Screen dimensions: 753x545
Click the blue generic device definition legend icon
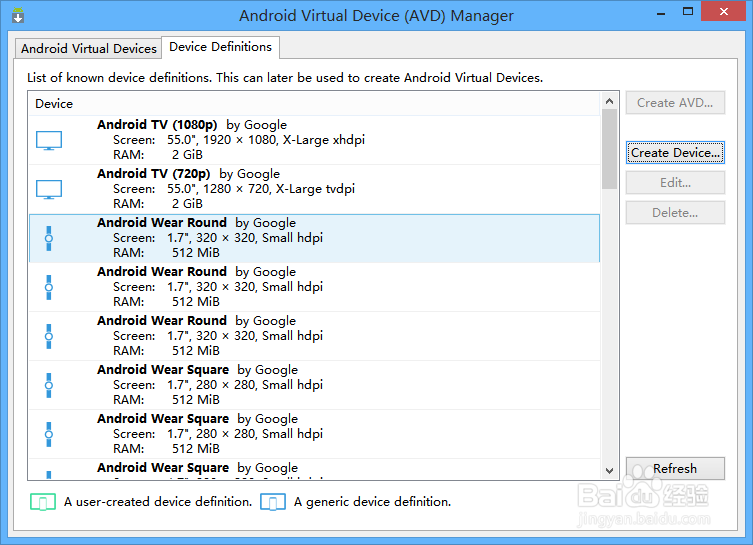pos(273,502)
